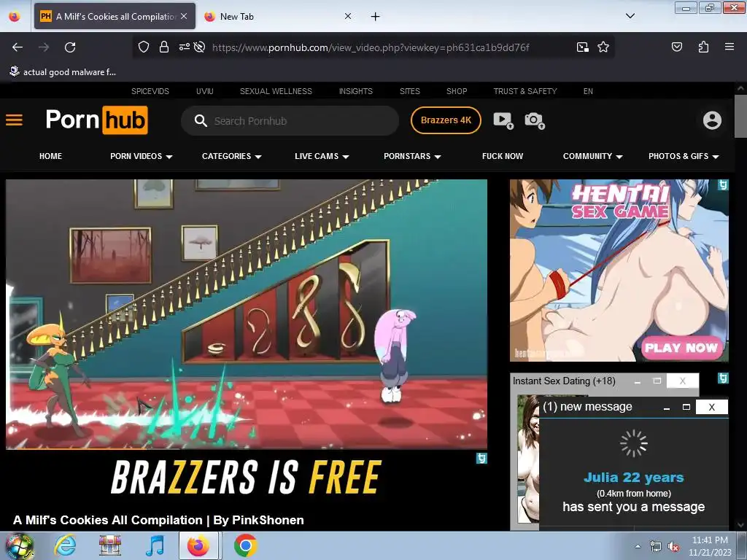The height and width of the screenshot is (560, 747).
Task: Open Google Chrome from the taskbar
Action: (245, 545)
